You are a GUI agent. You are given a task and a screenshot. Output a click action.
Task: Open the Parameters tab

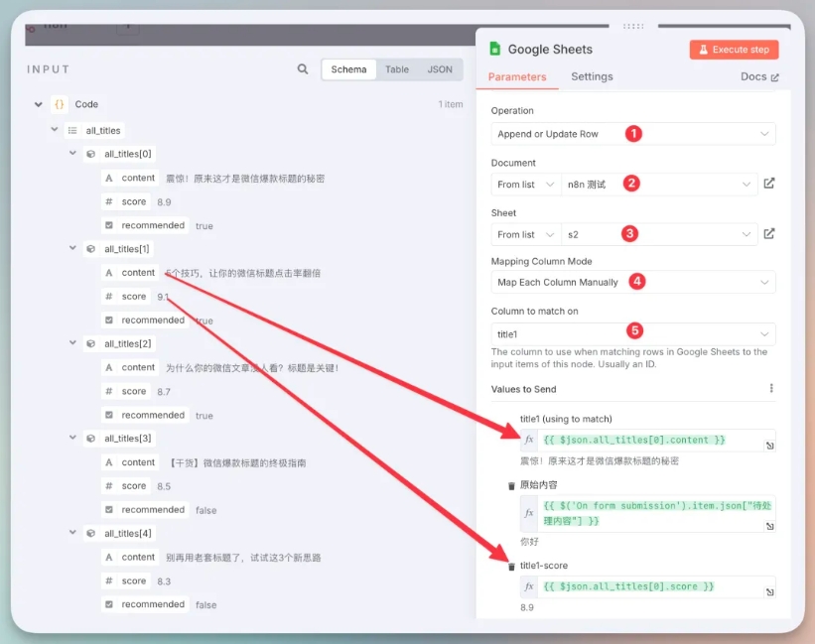[517, 76]
